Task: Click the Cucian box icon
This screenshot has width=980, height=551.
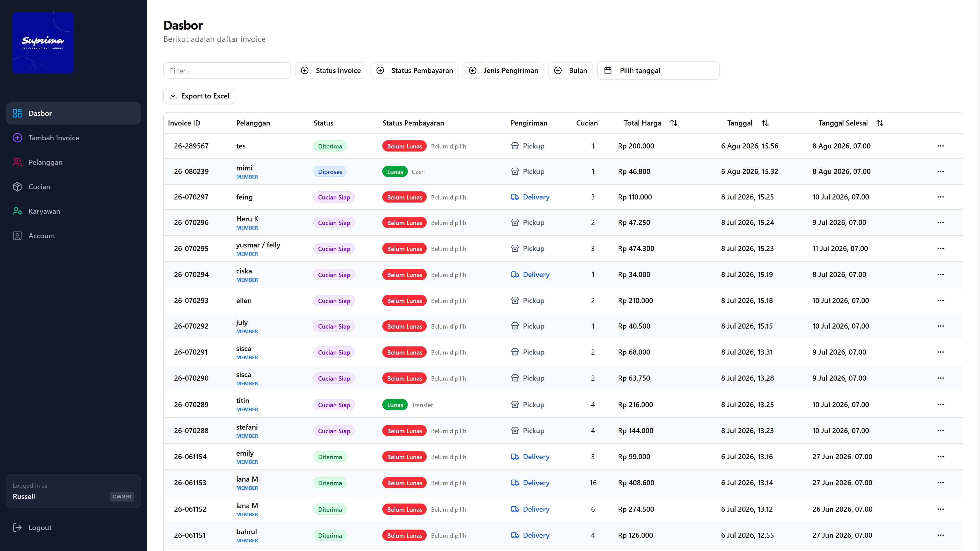Action: [x=18, y=187]
